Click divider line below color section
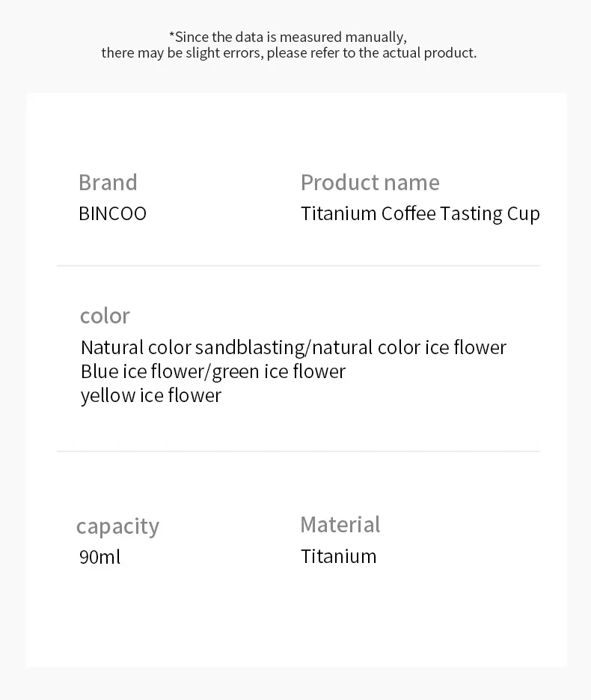 pyautogui.click(x=298, y=451)
